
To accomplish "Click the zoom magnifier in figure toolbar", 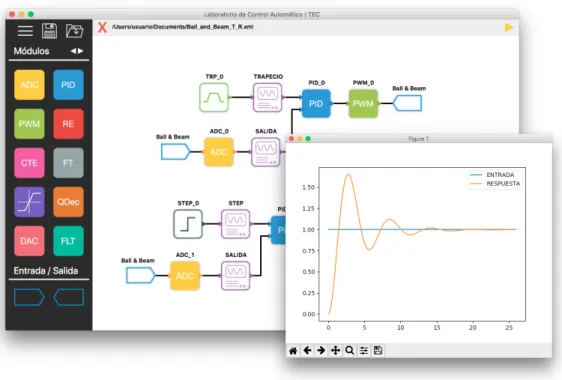I will click(349, 350).
